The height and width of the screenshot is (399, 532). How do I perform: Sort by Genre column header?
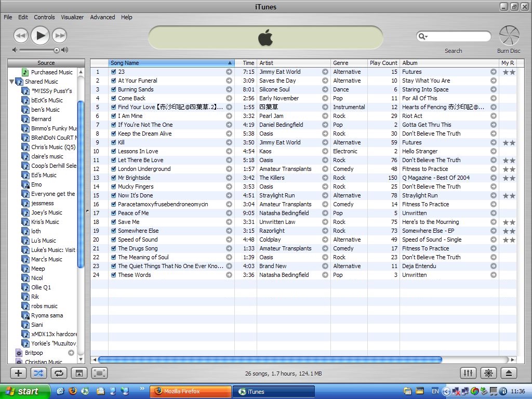tap(349, 63)
